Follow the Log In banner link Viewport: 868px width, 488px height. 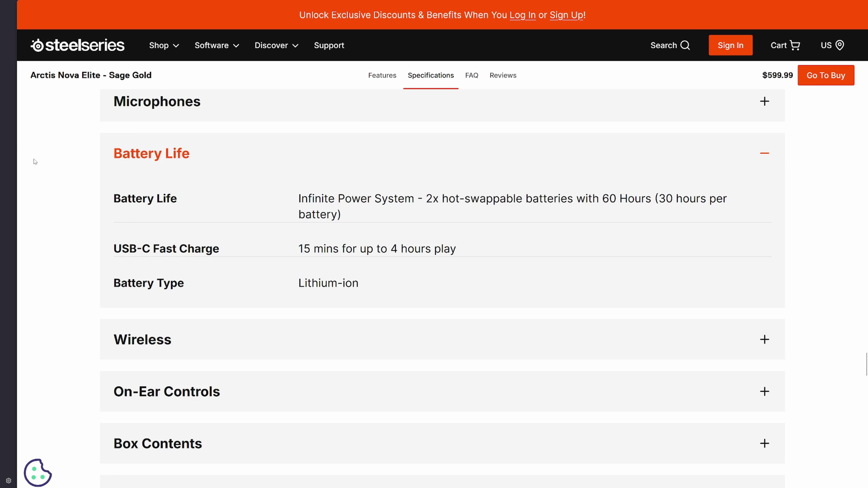(523, 15)
